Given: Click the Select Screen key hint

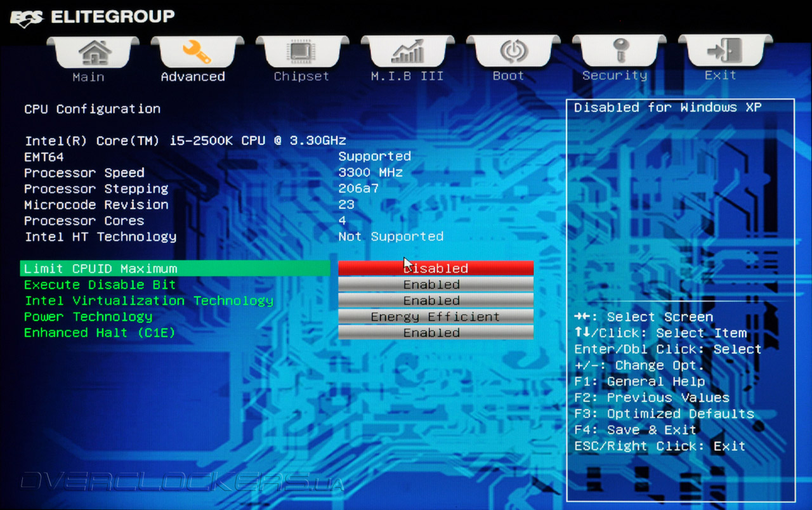Looking at the screenshot, I should pos(644,317).
